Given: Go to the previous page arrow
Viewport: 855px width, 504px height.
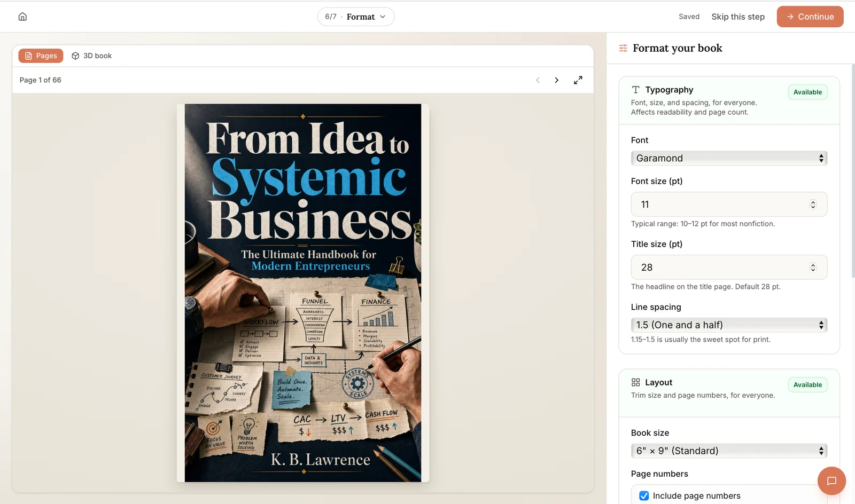Looking at the screenshot, I should click(538, 80).
